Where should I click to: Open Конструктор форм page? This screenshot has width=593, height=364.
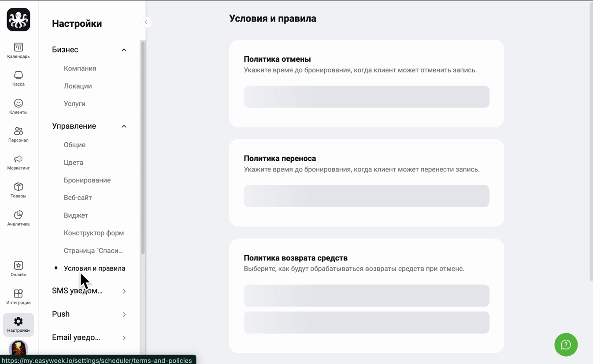tap(94, 233)
